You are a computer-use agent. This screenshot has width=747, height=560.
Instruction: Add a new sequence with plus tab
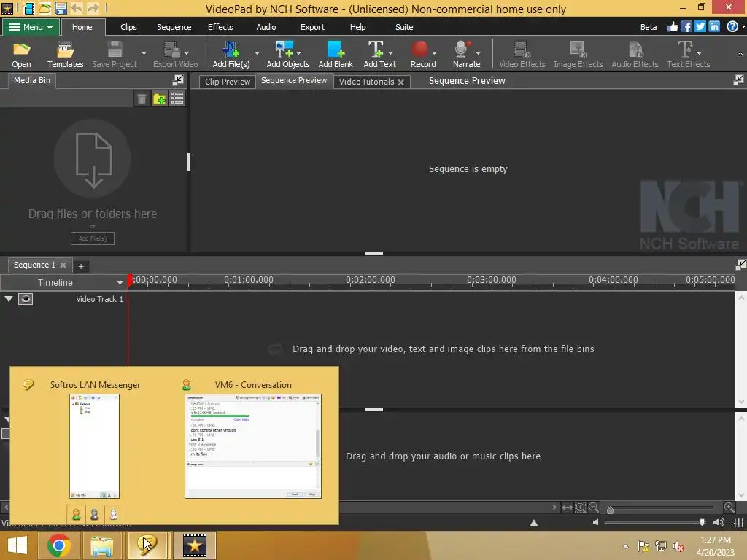pos(81,266)
